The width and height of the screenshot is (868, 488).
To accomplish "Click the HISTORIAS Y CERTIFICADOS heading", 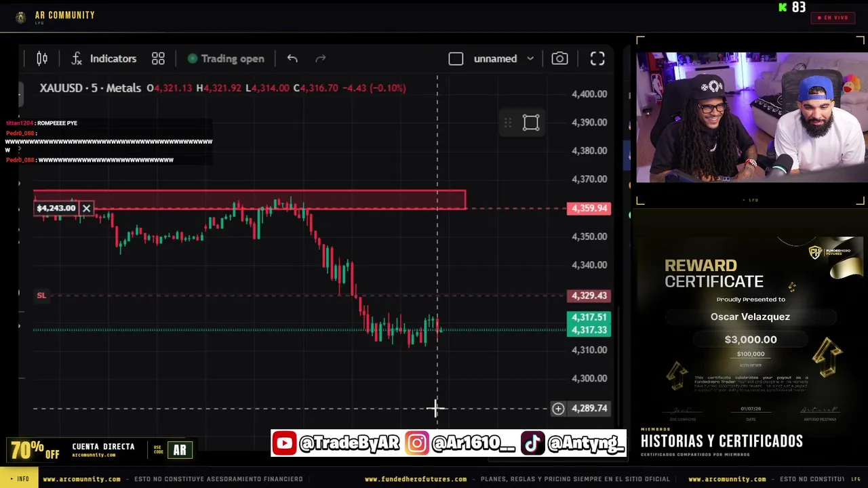I will click(x=722, y=441).
